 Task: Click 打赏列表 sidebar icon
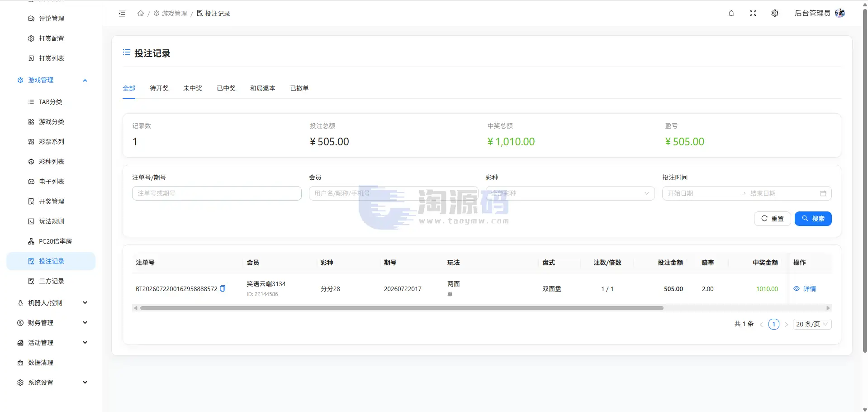pos(31,58)
